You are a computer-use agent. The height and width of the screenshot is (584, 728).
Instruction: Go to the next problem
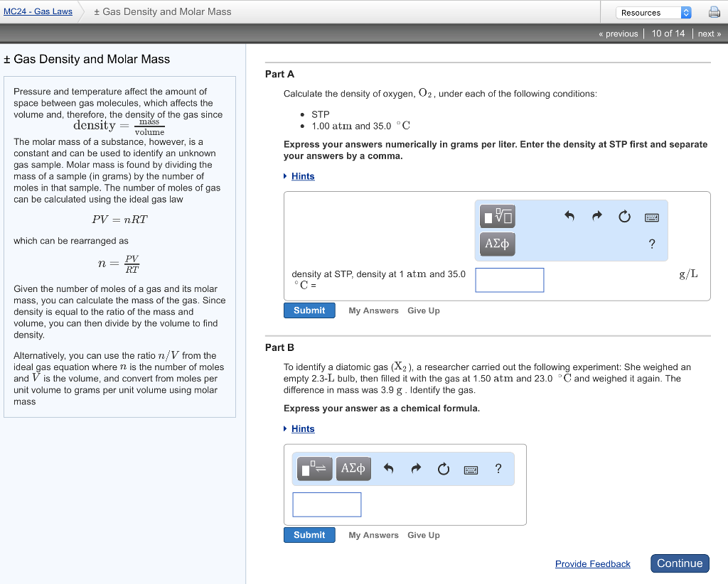point(709,33)
